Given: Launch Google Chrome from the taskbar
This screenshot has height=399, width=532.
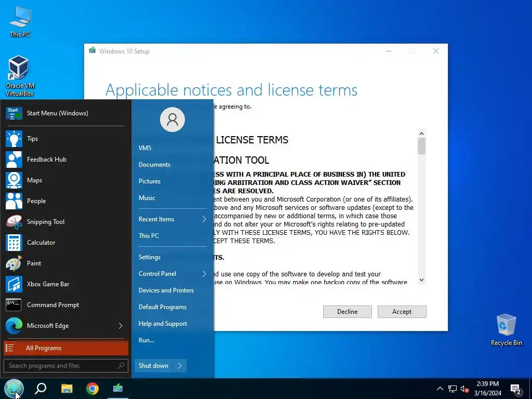Looking at the screenshot, I should 92,388.
